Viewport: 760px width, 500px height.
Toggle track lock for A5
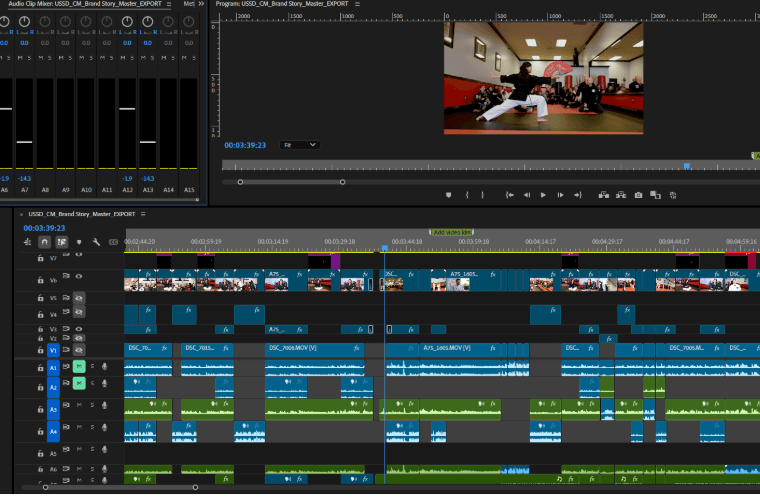pyautogui.click(x=41, y=453)
